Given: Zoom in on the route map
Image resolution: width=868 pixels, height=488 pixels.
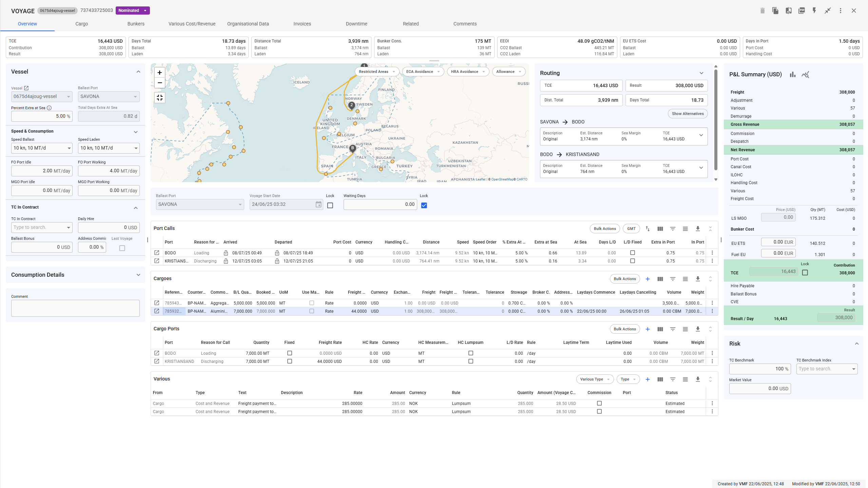Looking at the screenshot, I should coord(159,73).
